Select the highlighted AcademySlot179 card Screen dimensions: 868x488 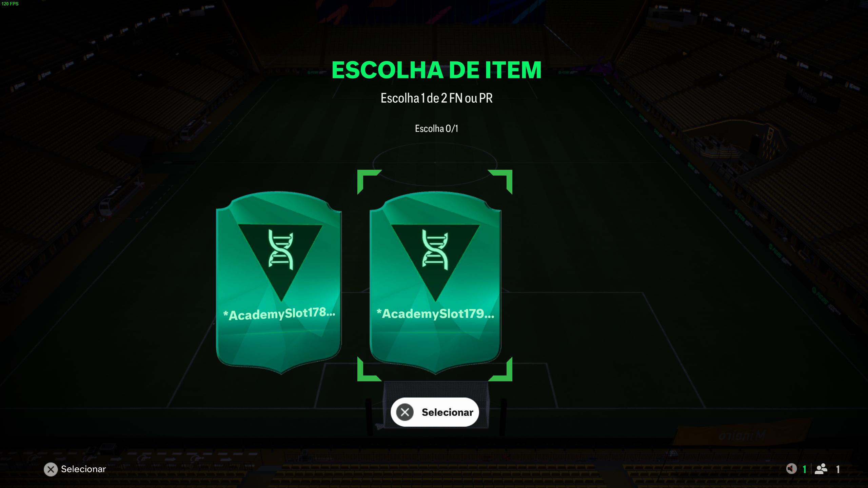435,283
